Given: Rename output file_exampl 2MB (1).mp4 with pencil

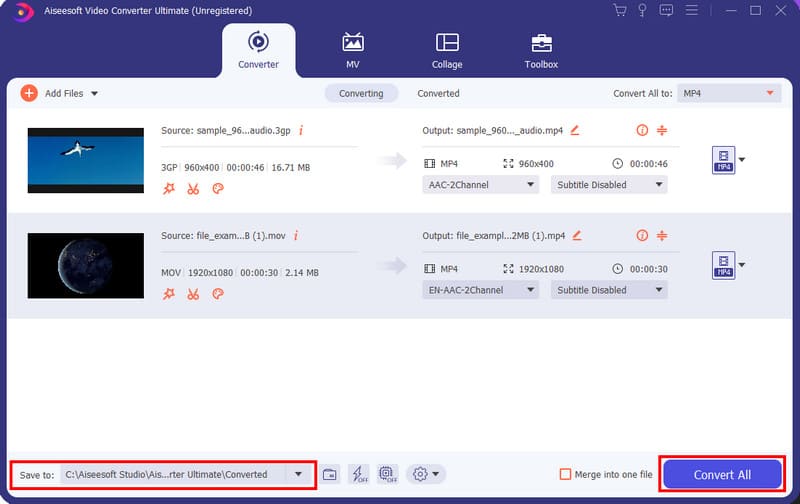Looking at the screenshot, I should [577, 235].
